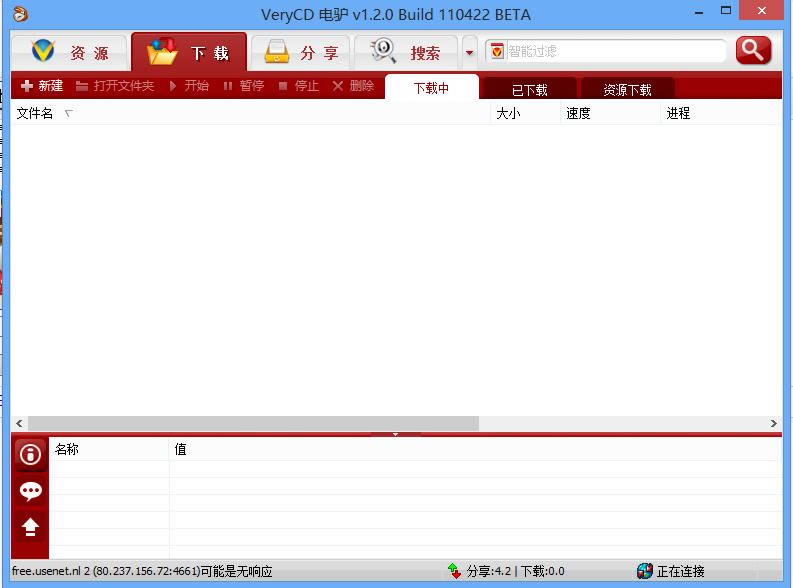Screen dimensions: 793x588
Task: Switch to the 资源下载 tab
Action: click(x=627, y=89)
